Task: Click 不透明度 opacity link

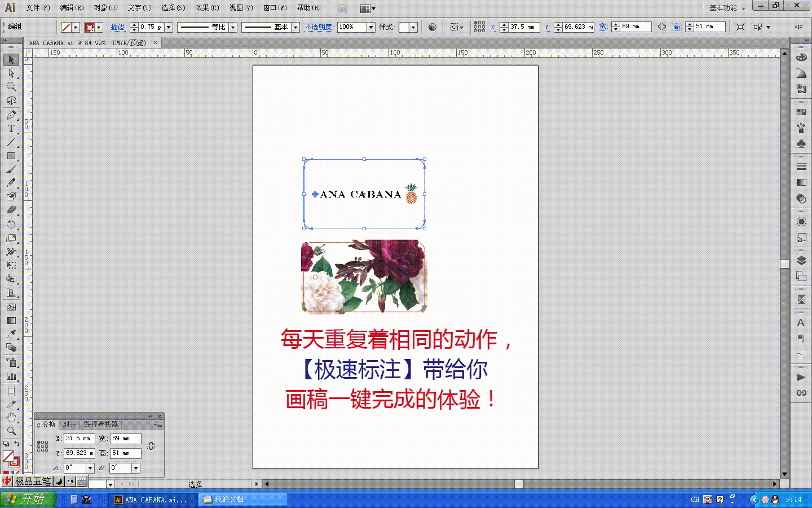Action: (319, 27)
